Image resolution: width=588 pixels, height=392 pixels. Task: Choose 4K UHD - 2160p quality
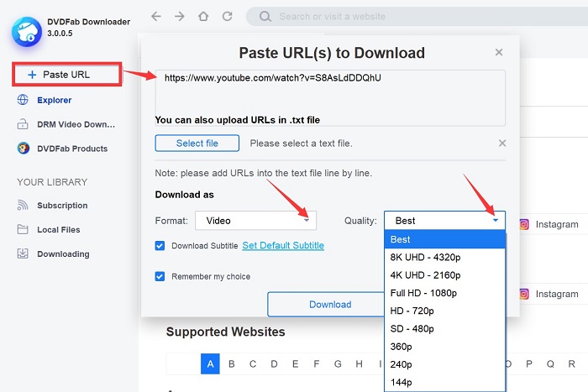click(x=444, y=275)
